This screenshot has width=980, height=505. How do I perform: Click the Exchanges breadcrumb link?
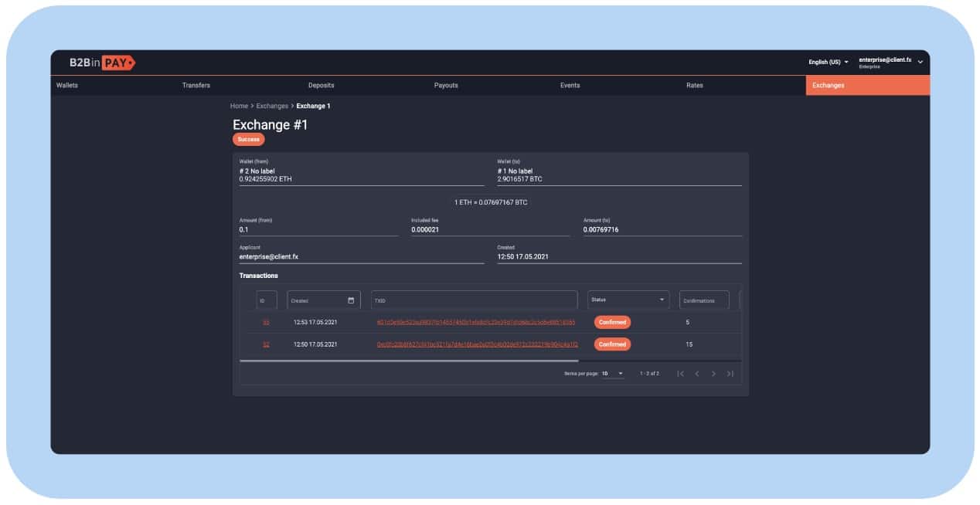272,106
